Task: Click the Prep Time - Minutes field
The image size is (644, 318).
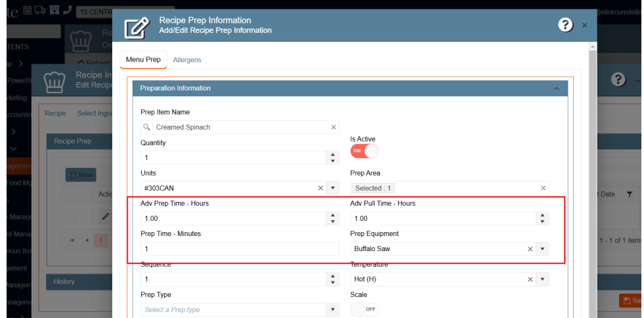Action: 240,248
